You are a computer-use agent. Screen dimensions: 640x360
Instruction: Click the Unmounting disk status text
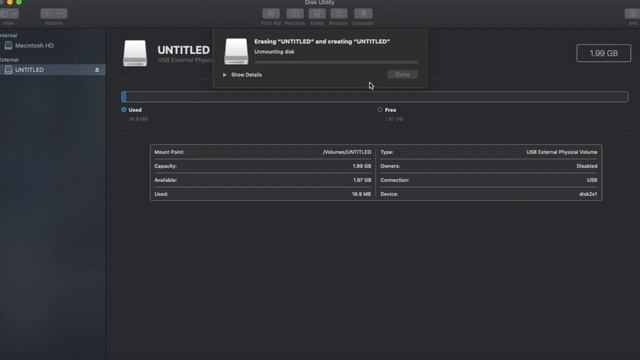(x=274, y=52)
